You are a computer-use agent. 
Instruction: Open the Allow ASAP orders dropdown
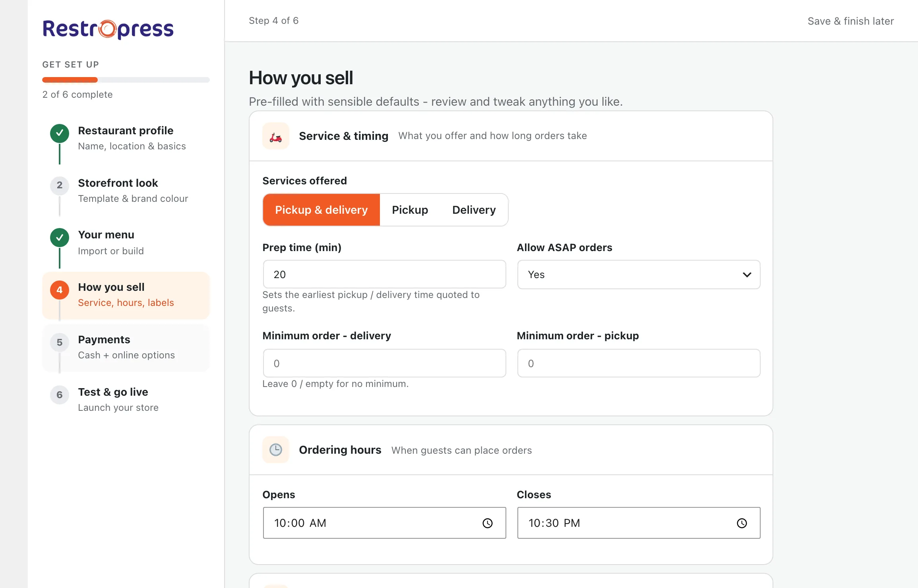pos(639,275)
